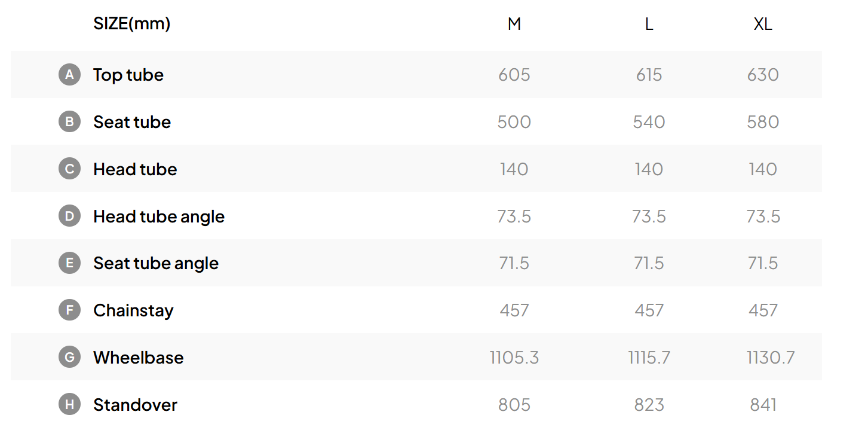Click the circled A icon beside Top tube
This screenshot has width=868, height=421.
69,75
